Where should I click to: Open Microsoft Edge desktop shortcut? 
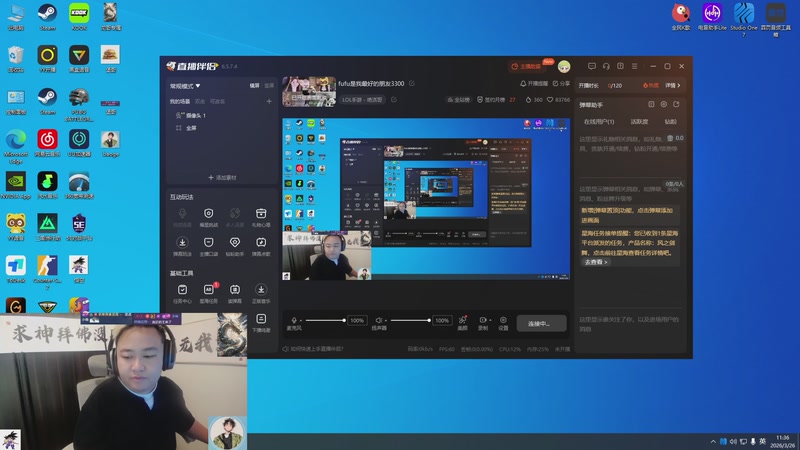pos(16,146)
